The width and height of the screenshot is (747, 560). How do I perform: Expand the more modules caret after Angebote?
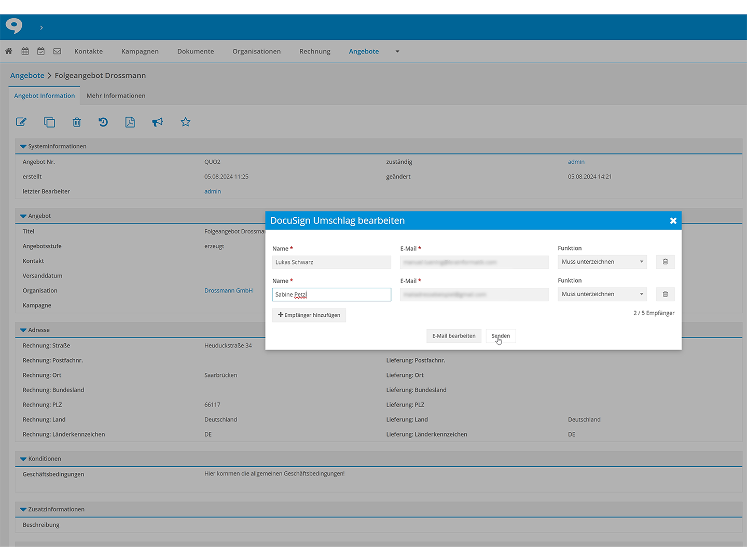click(x=397, y=52)
